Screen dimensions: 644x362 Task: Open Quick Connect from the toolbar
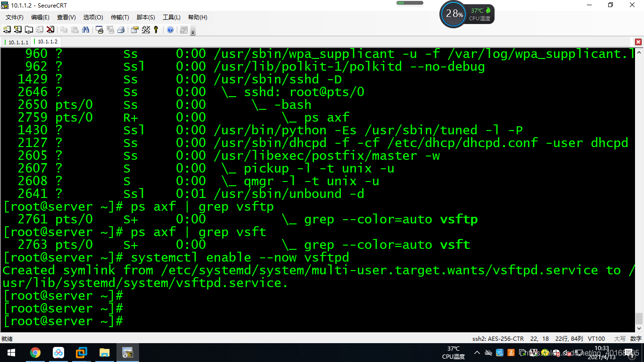(x=17, y=30)
